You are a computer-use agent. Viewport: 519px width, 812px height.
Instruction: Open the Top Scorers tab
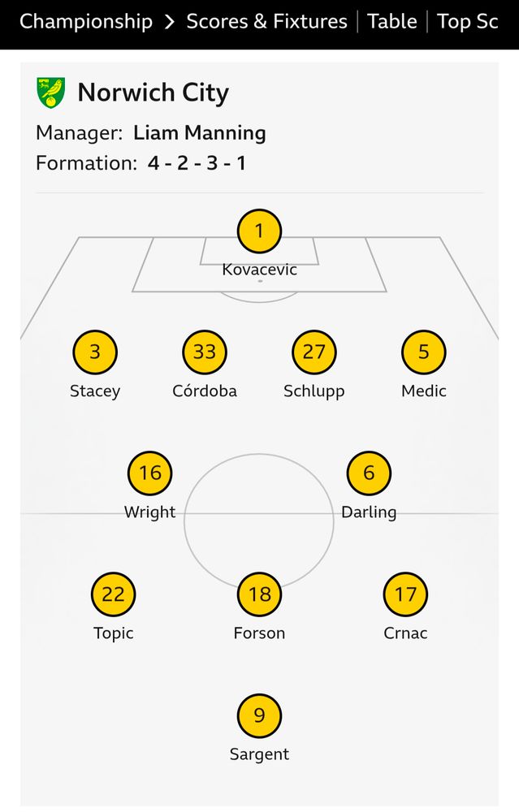click(467, 22)
